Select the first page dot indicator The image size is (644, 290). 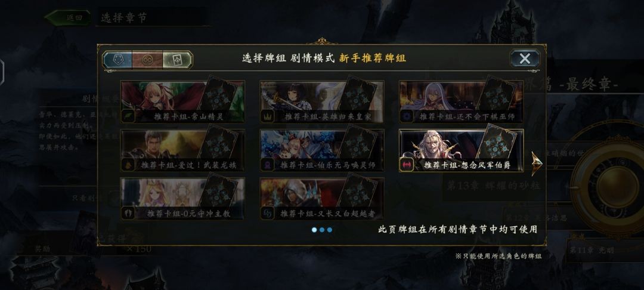point(314,230)
